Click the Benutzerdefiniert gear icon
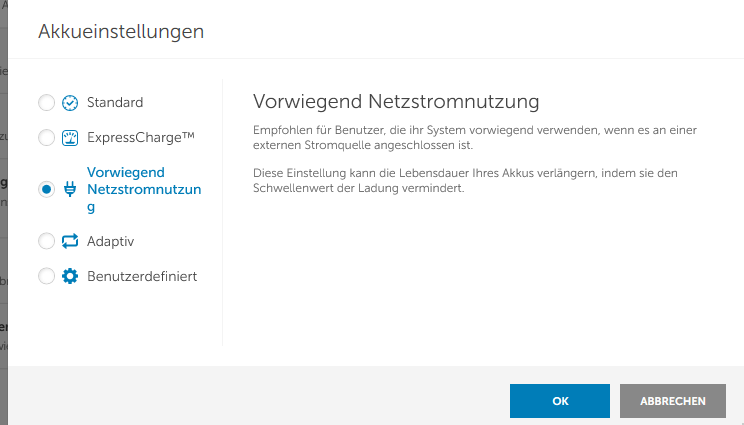Screen dimensions: 744x425 click(70, 276)
